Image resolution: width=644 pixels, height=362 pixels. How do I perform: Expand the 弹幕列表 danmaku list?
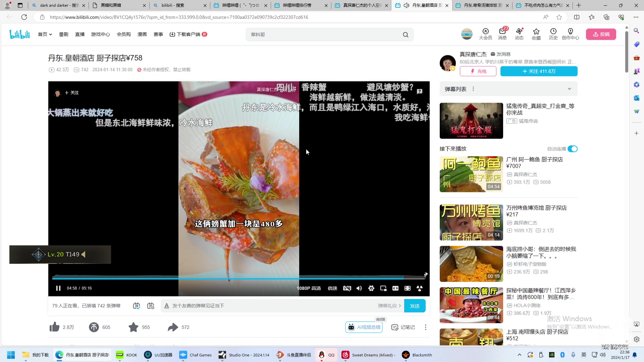pyautogui.click(x=569, y=89)
